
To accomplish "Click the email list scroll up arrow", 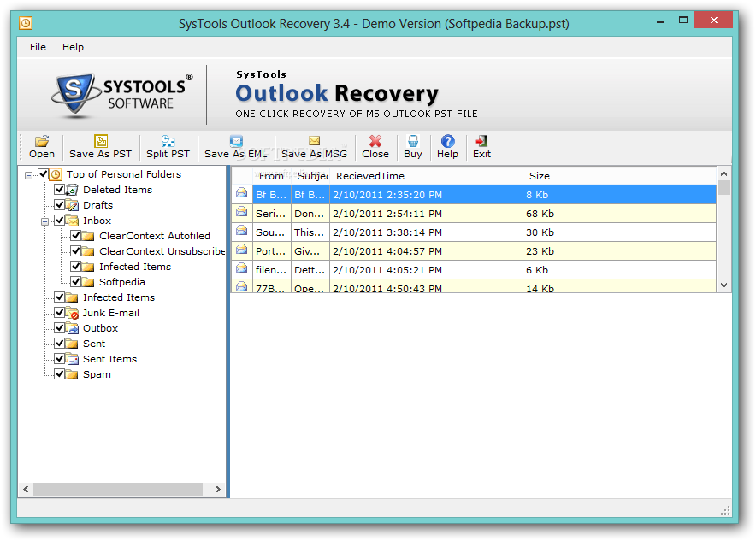I will click(724, 173).
